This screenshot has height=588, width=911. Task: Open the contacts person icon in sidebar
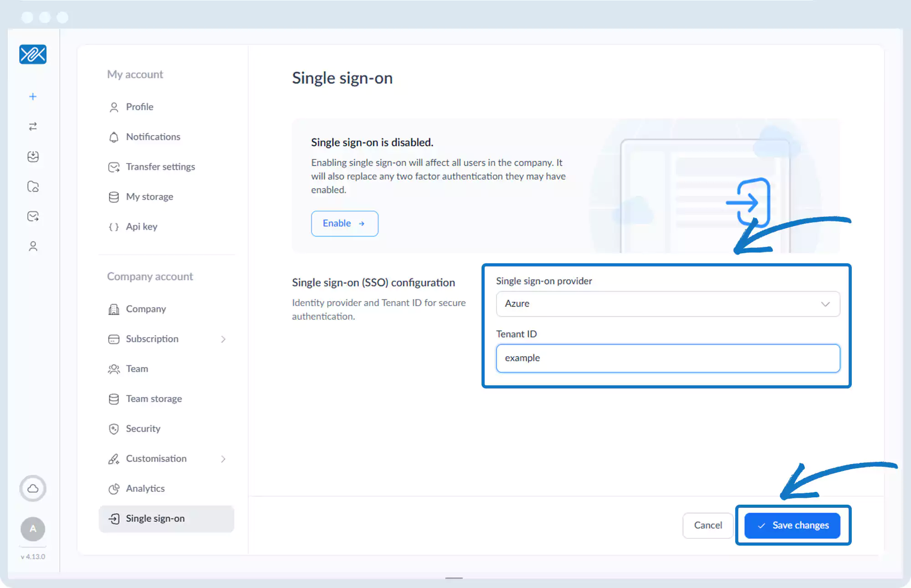[33, 246]
